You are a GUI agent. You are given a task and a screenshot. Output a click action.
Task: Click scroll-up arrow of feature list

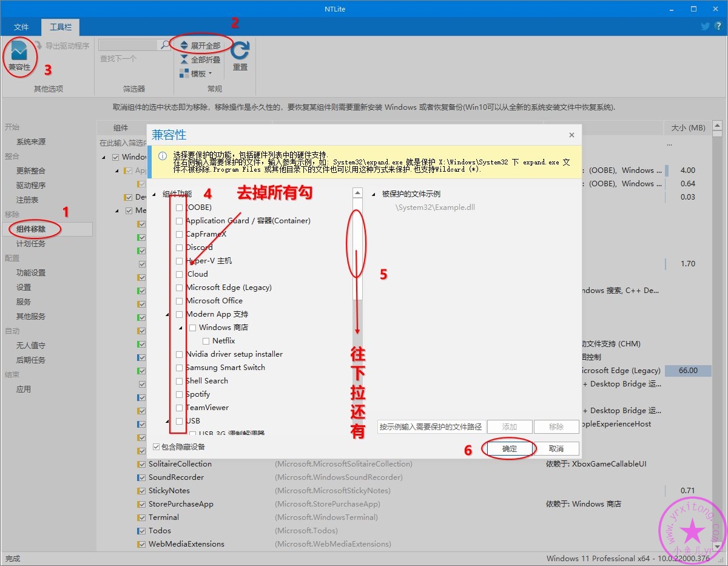(358, 192)
